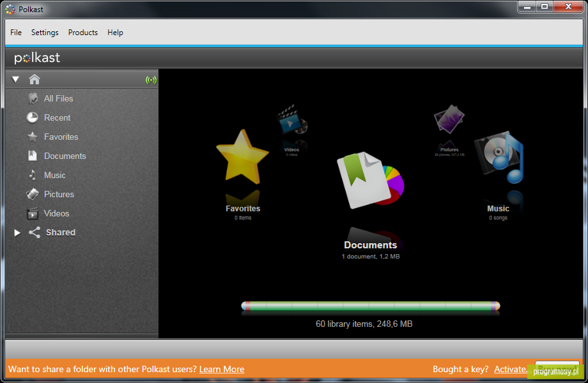Viewport: 588px width, 383px height.
Task: Collapse the home library tree
Action: click(x=15, y=79)
